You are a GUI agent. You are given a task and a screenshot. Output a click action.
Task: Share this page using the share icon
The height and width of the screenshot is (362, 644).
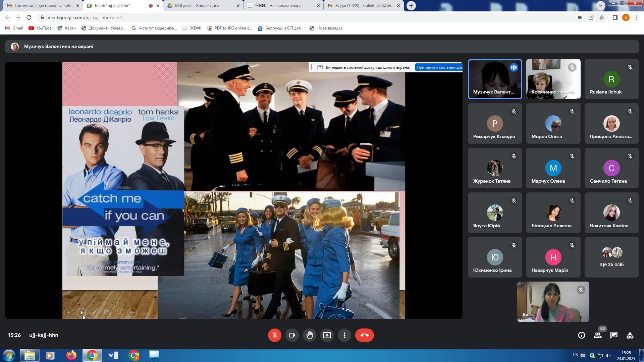[591, 17]
